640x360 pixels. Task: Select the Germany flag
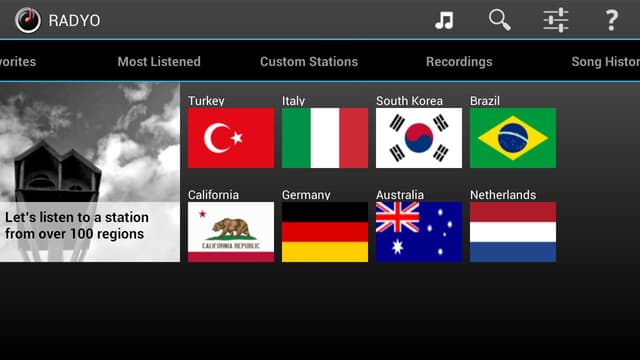coord(325,232)
